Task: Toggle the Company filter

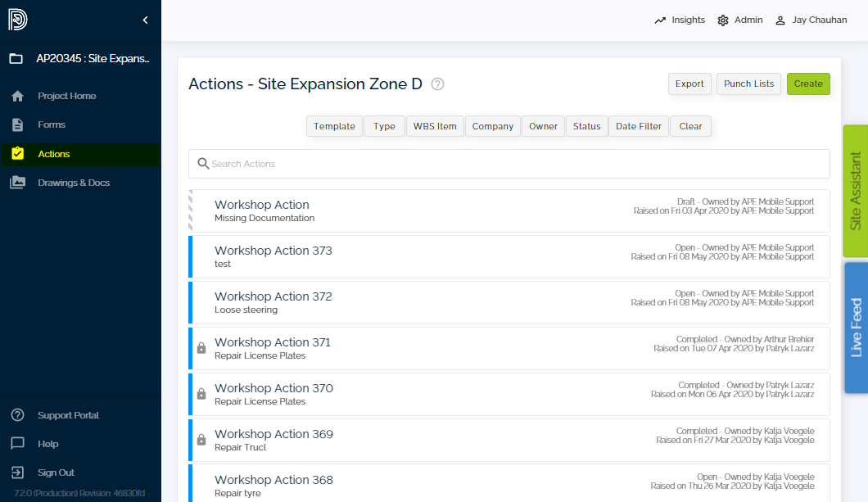Action: point(492,126)
